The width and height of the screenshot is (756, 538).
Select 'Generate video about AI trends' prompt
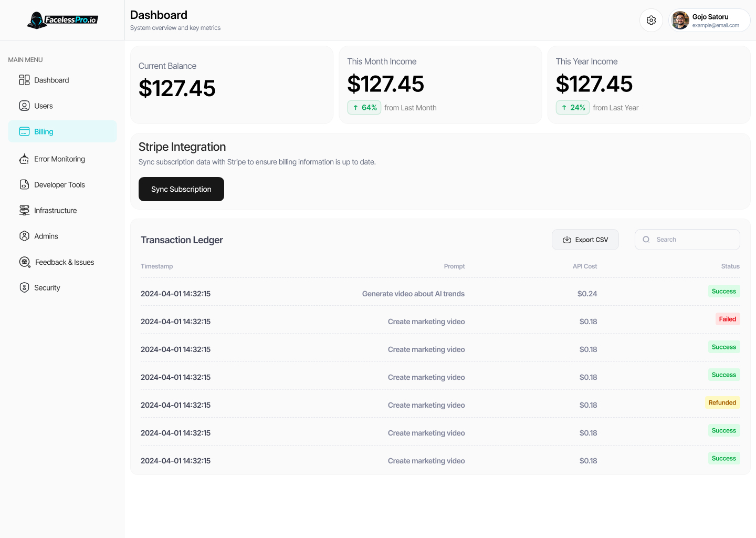[x=413, y=294]
